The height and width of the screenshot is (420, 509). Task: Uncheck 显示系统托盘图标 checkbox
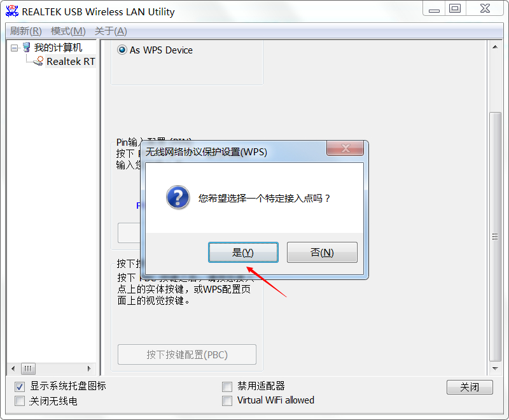tap(20, 386)
